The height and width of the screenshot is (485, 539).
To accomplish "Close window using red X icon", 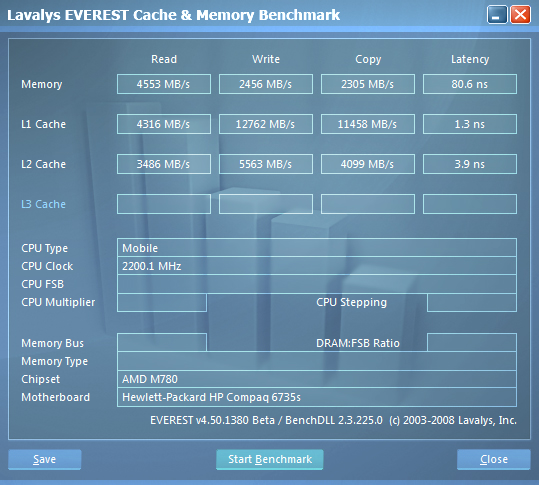I will pyautogui.click(x=520, y=15).
